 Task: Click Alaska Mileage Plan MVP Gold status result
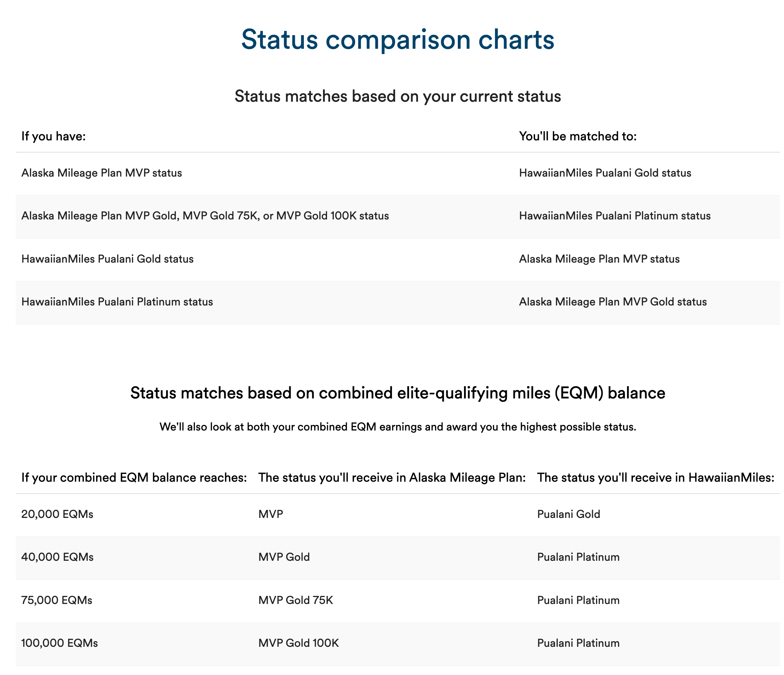click(x=613, y=302)
